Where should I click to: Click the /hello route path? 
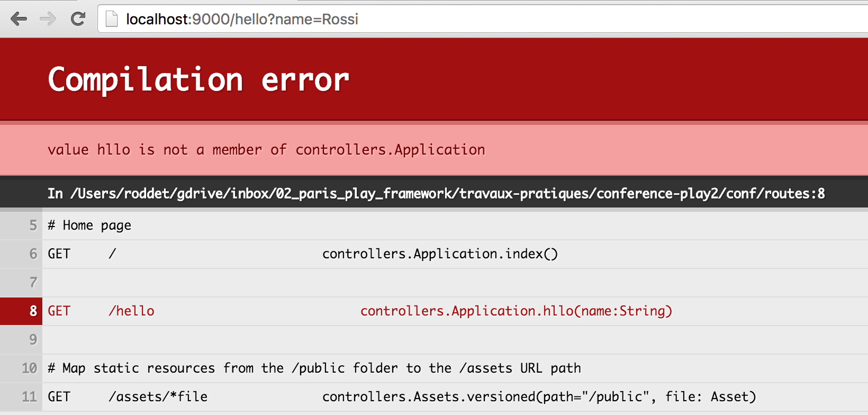[x=132, y=311]
